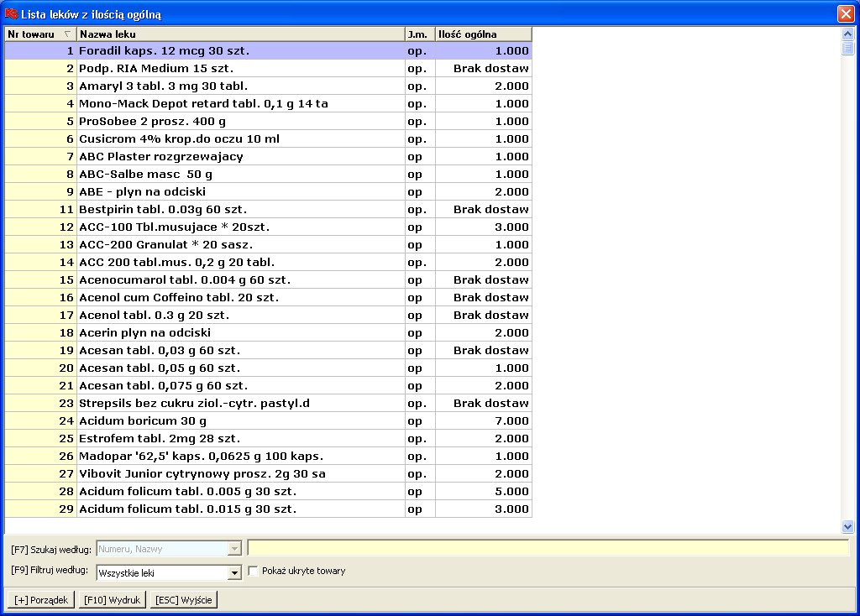Select the Acidum boricum 30 g row
Viewport: 860px width, 616px height.
(240, 420)
